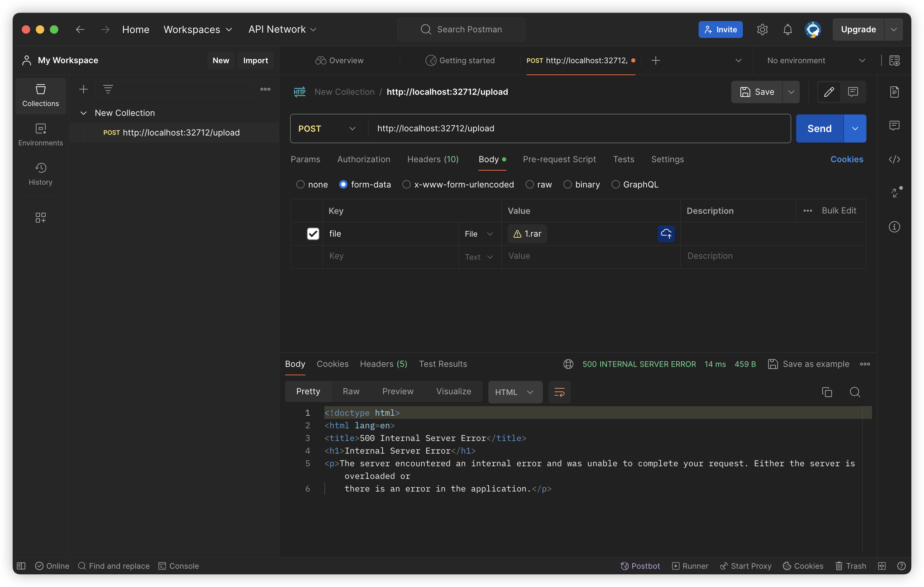Search within the response body
The width and height of the screenshot is (924, 587).
pos(855,392)
